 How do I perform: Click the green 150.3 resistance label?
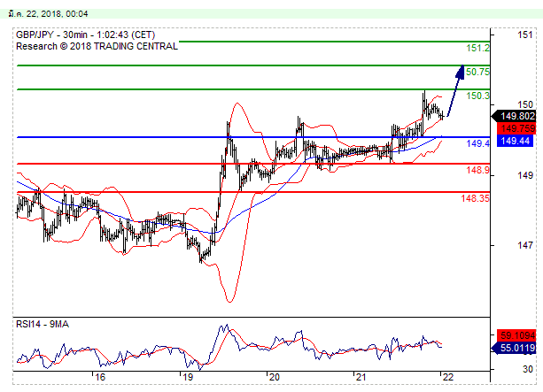click(478, 96)
